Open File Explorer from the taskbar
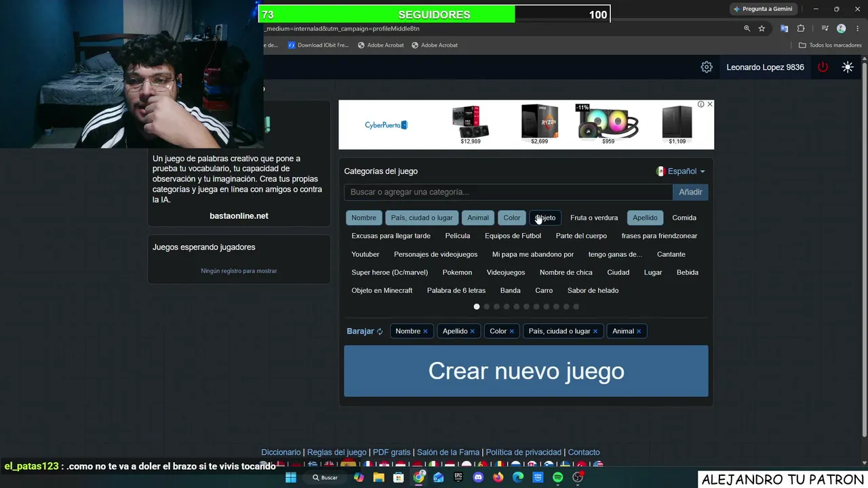The height and width of the screenshot is (488, 868). click(378, 477)
